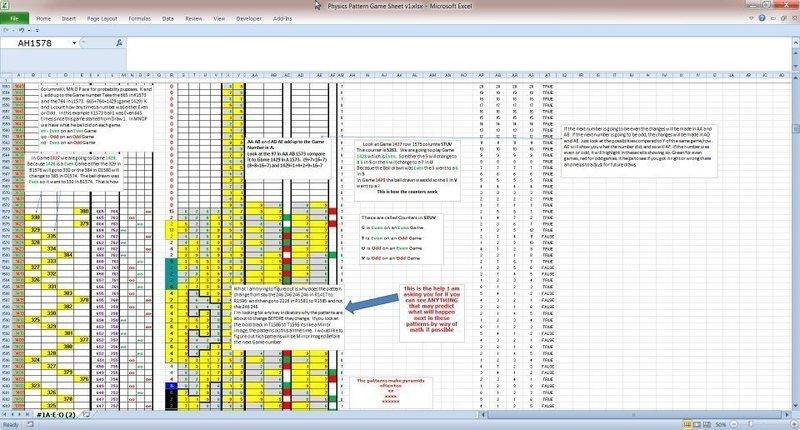800x430 pixels.
Task: Open the Customize Quick Access Toolbar dropdown
Action: [x=37, y=30]
